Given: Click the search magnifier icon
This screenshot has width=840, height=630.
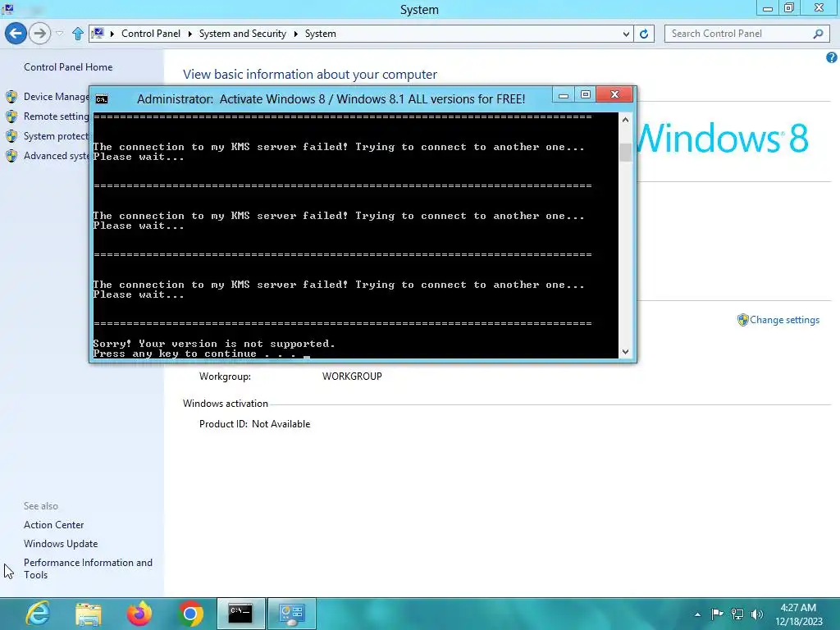Looking at the screenshot, I should pyautogui.click(x=818, y=34).
